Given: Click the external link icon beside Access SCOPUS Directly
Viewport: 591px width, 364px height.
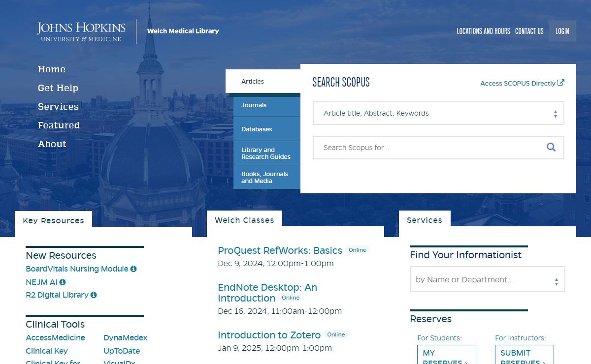Looking at the screenshot, I should coord(560,83).
